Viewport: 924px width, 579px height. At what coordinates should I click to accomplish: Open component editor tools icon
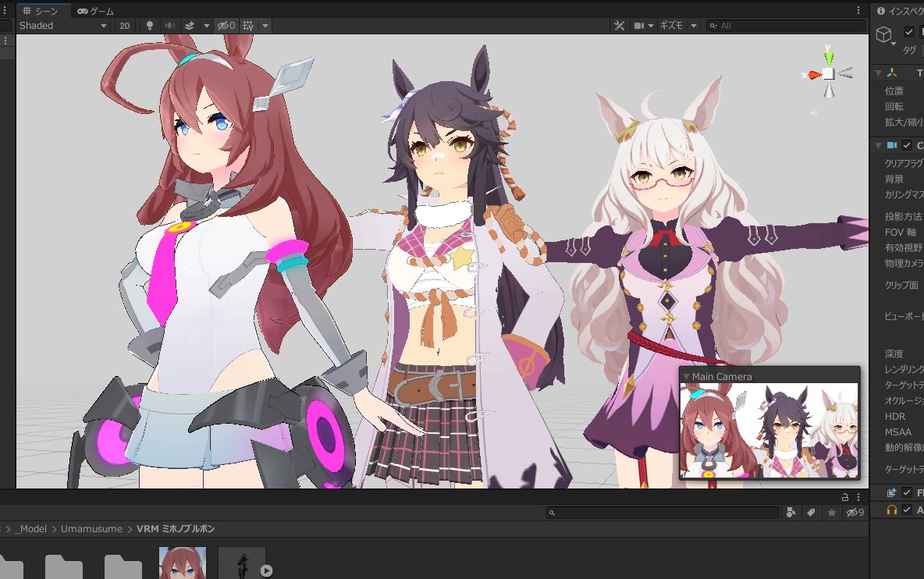click(x=619, y=25)
